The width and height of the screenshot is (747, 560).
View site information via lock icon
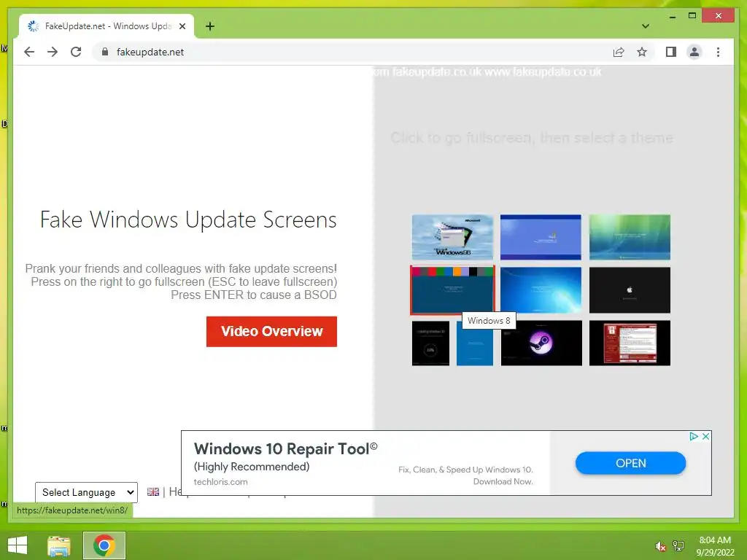[x=105, y=52]
